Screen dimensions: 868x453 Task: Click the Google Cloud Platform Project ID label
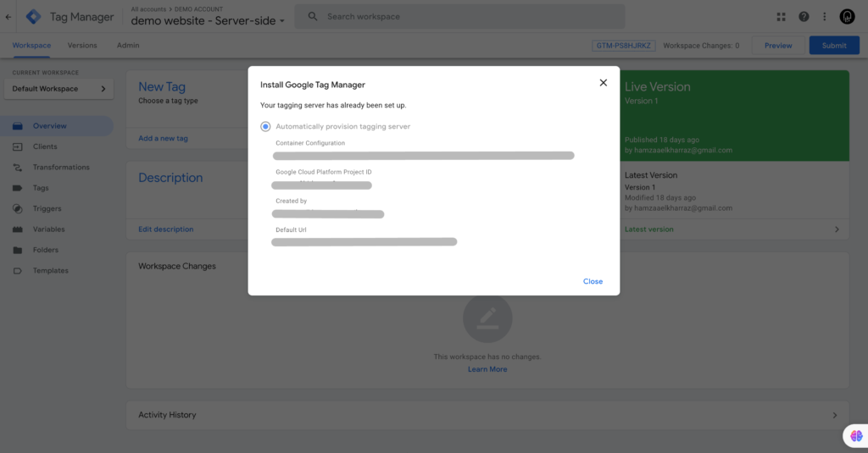[x=323, y=172]
